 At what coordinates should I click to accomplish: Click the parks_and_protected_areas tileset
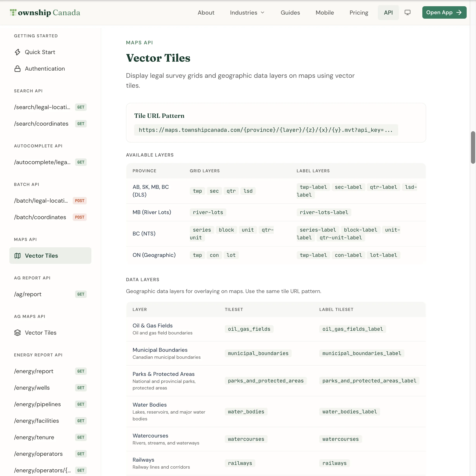[x=266, y=381]
